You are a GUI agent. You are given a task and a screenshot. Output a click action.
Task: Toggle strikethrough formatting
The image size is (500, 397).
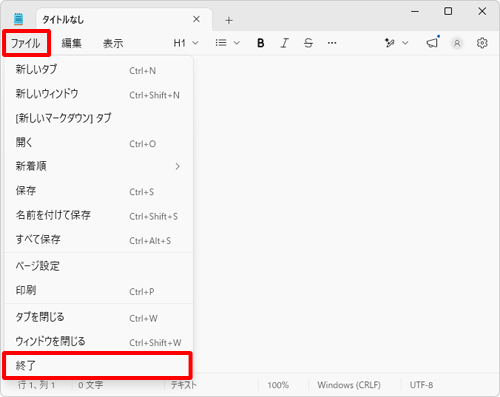point(308,43)
